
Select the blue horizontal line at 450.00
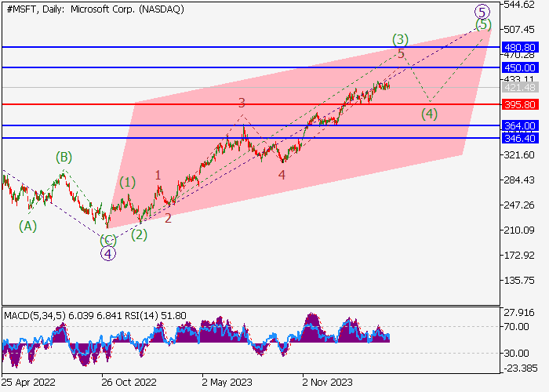coord(251,67)
